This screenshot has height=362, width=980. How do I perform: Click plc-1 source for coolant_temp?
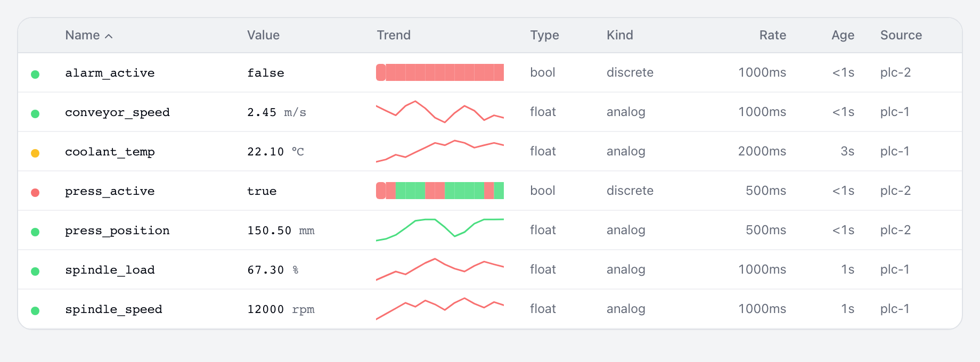895,151
